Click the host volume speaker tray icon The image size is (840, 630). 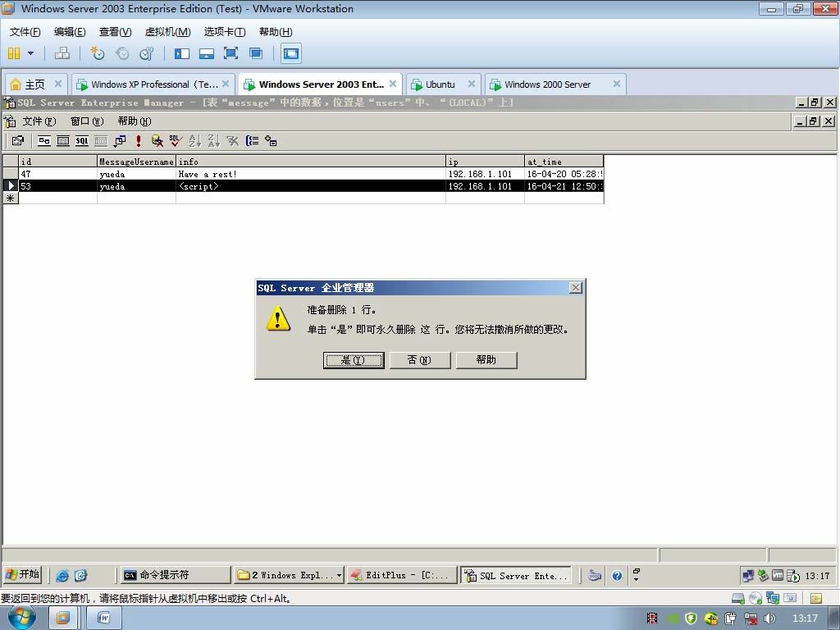click(769, 619)
